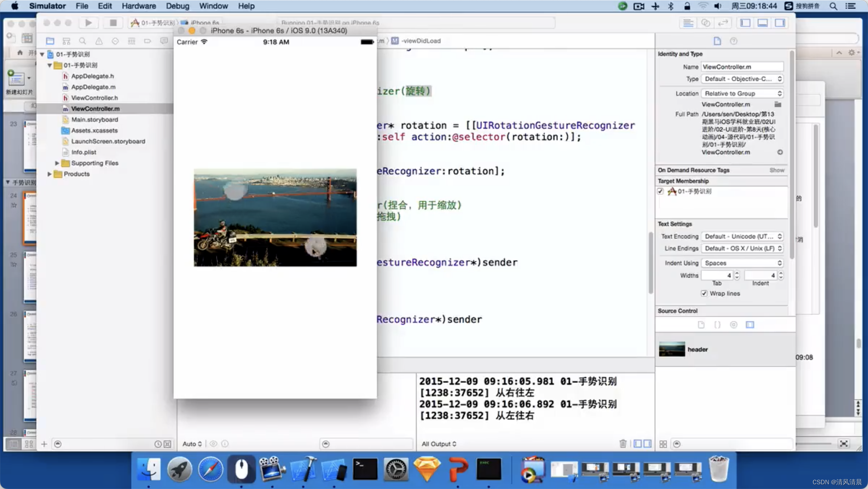
Task: Open the Line Endings dropdown
Action: [742, 248]
